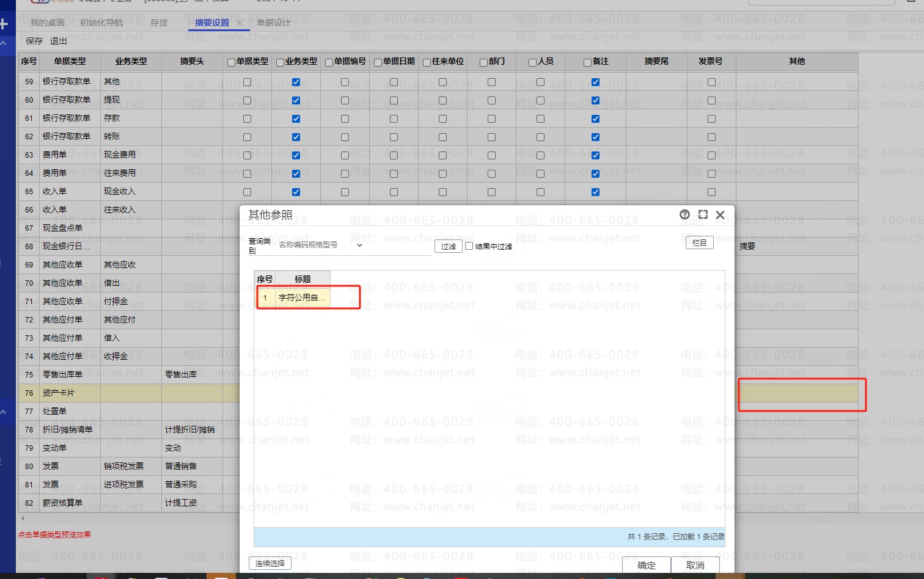The width and height of the screenshot is (924, 579).
Task: Click the lower left sidebar chevron arrow
Action: [4, 412]
